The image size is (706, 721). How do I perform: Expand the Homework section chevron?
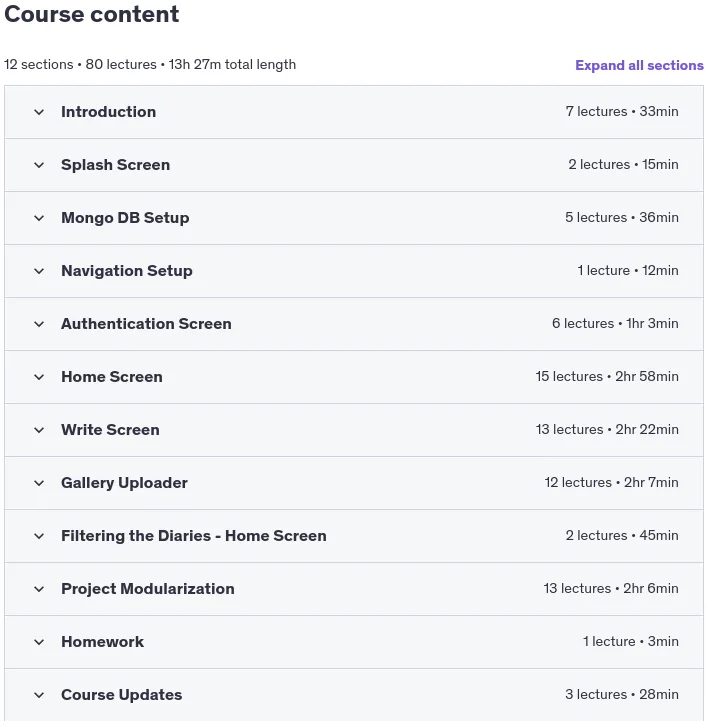pyautogui.click(x=39, y=642)
